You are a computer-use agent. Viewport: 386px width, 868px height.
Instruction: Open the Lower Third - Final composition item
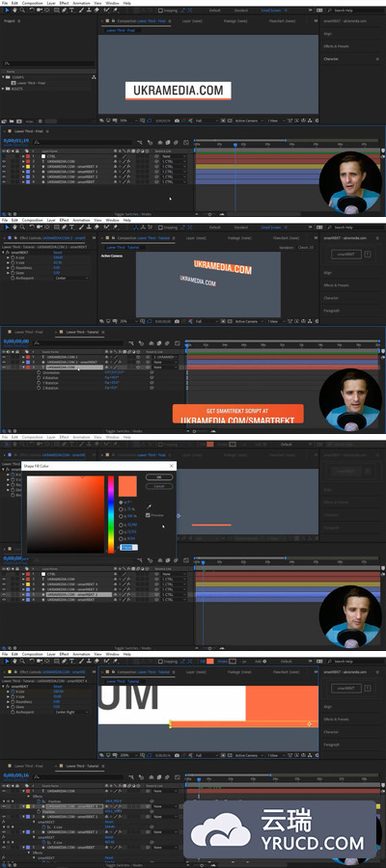coord(31,83)
